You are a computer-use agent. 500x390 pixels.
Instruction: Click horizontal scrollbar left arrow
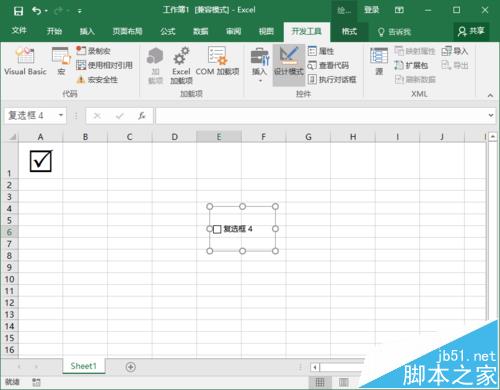pos(315,368)
